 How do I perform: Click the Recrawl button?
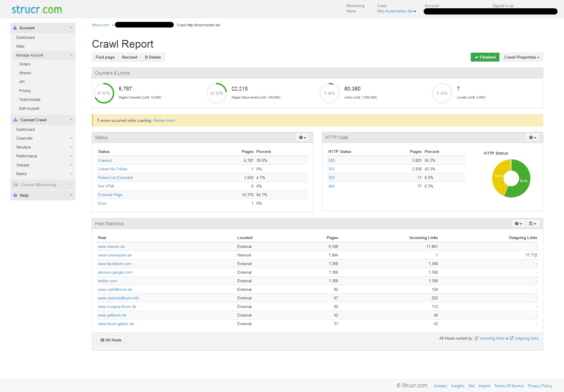129,57
